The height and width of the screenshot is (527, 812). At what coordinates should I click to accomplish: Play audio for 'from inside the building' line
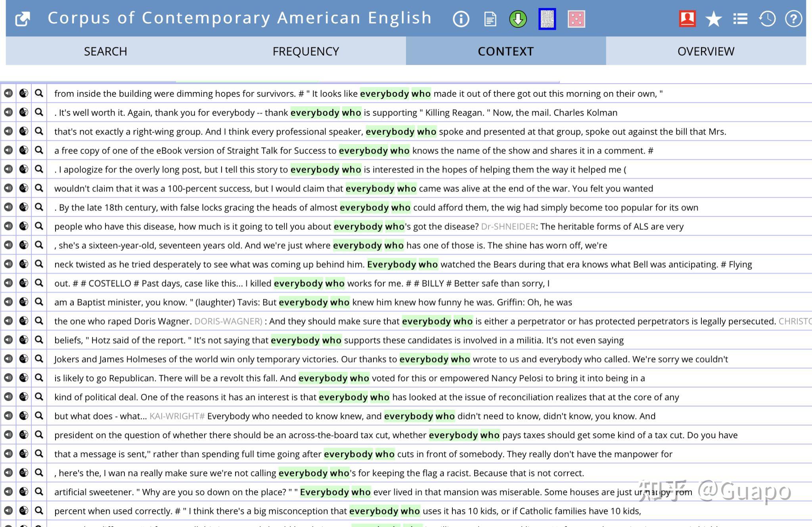coord(8,93)
